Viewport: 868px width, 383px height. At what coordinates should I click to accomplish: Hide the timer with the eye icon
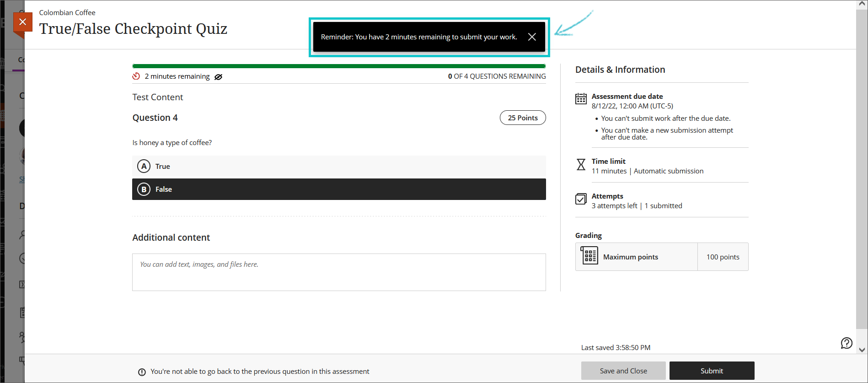[219, 77]
